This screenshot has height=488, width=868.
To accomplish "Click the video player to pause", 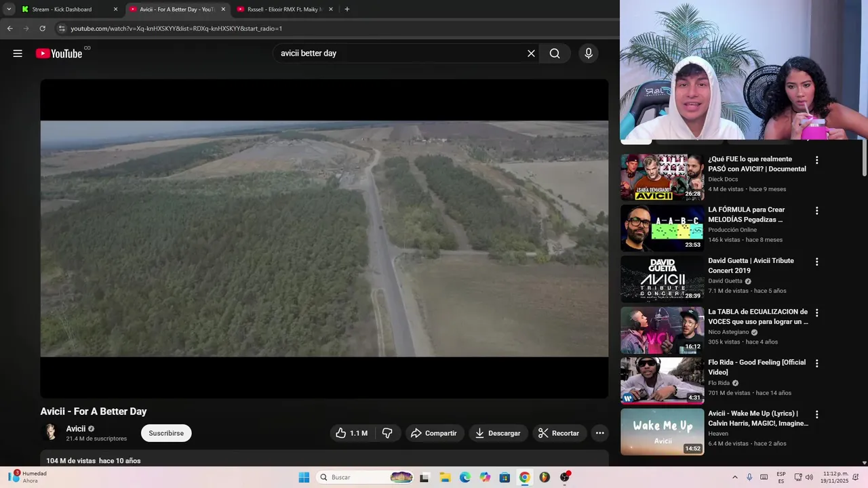I will click(324, 239).
